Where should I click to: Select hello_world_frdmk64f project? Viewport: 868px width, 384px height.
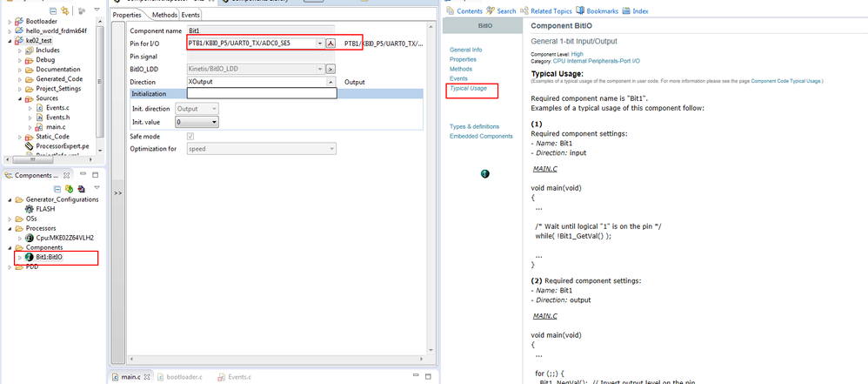point(56,31)
